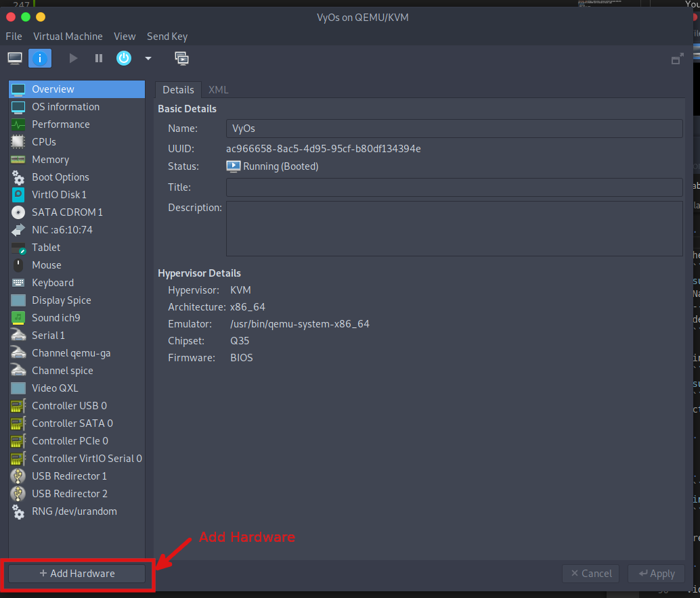Open the shutdown options dropdown arrow
700x598 pixels.
point(148,58)
